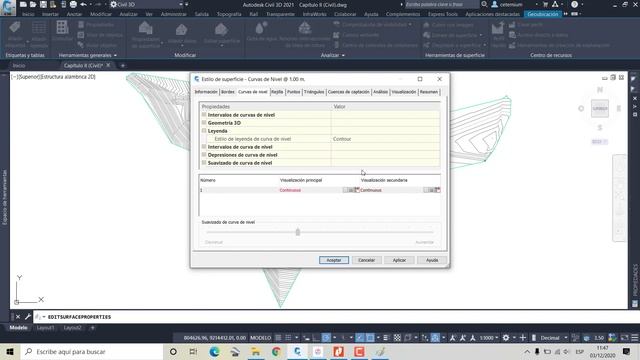Click the Help question mark icon

point(574,4)
